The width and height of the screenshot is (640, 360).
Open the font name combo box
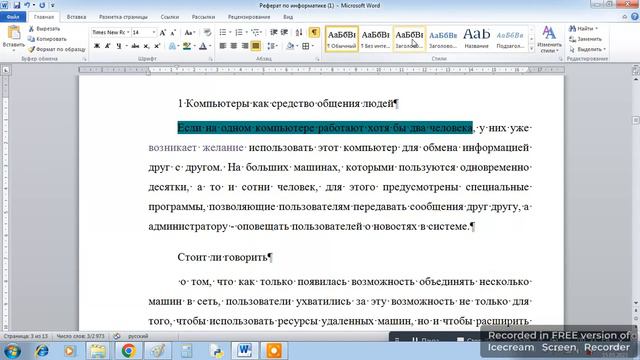pos(111,32)
